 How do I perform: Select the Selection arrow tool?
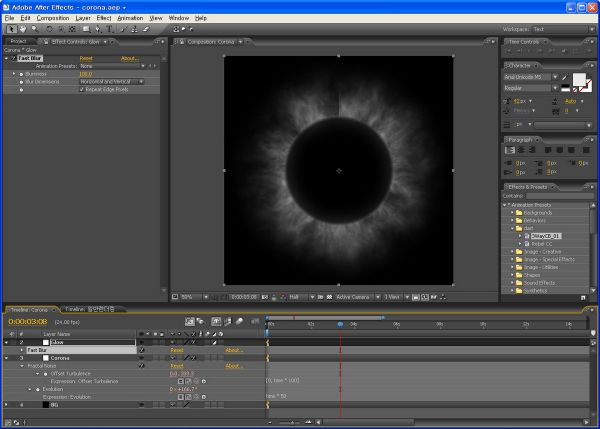tap(11, 29)
